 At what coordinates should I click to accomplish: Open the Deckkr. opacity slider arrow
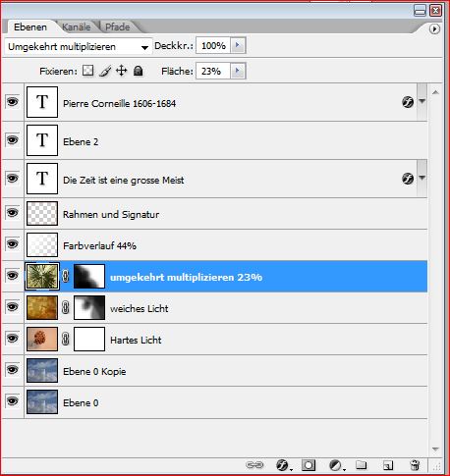click(x=238, y=45)
